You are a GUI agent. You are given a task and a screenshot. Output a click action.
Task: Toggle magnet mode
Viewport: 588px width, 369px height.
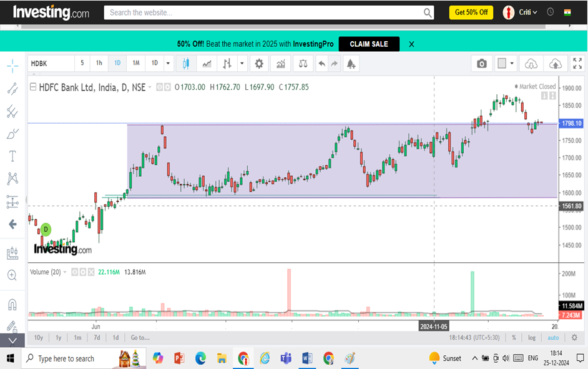click(x=12, y=304)
